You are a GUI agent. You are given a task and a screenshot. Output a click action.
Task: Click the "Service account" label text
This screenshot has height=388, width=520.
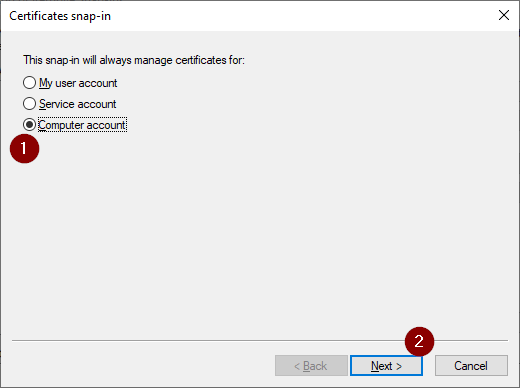click(78, 104)
